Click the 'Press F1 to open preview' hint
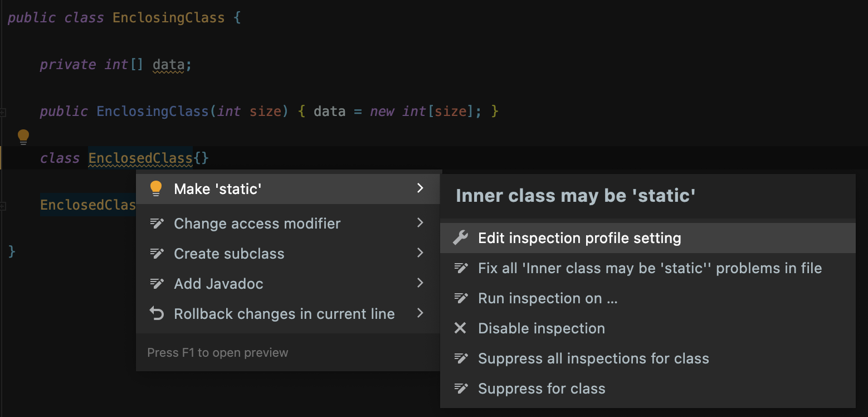The height and width of the screenshot is (417, 868). [218, 352]
